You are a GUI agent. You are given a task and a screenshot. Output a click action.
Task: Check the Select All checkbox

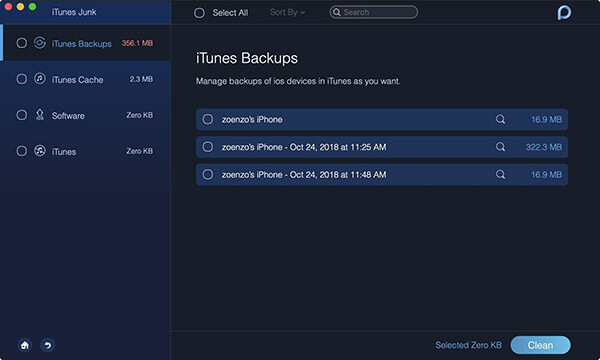click(x=199, y=13)
